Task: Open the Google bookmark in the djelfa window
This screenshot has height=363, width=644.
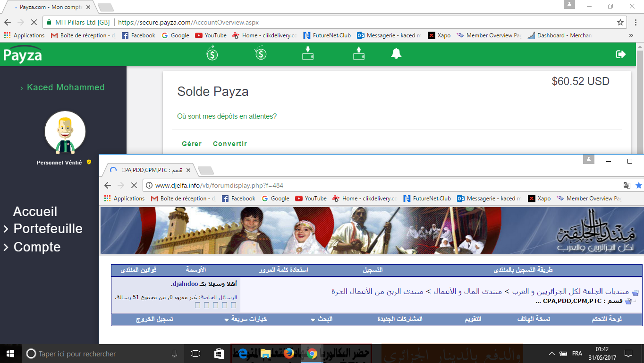Action: 275,199
